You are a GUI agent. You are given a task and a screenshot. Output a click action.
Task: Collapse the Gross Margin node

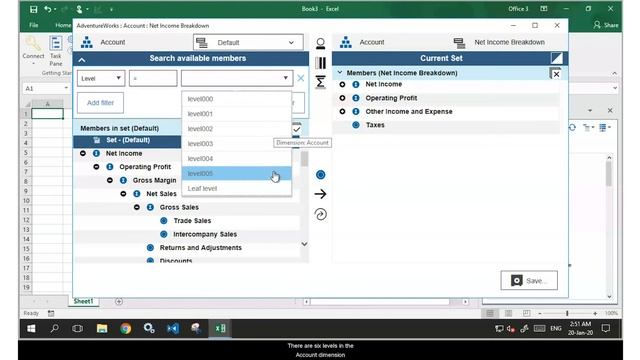(110, 180)
